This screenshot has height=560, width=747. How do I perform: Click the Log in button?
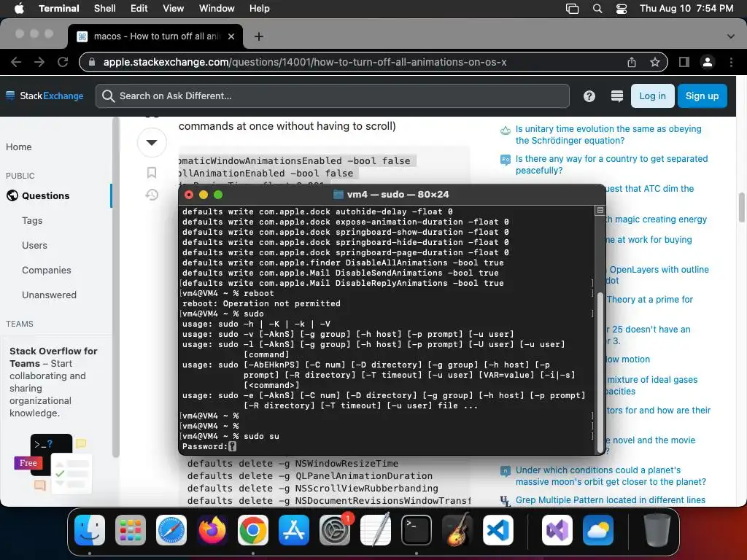point(652,96)
